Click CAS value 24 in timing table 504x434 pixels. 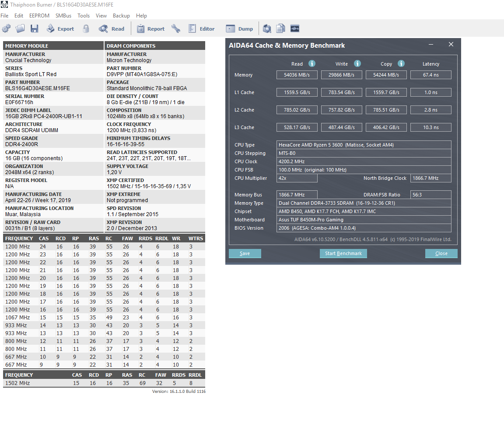tap(43, 247)
